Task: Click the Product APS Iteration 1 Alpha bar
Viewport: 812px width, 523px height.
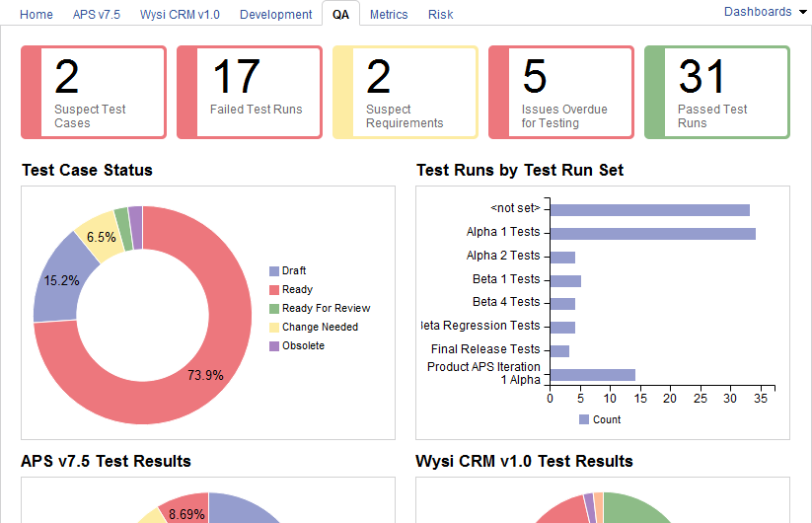Action: (593, 375)
